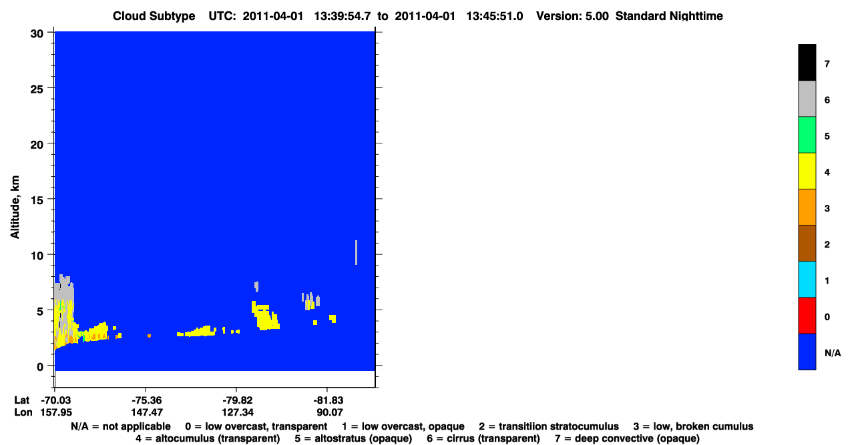This screenshot has width=868, height=445.
Task: Click longitude value 90.07
Action: (327, 412)
